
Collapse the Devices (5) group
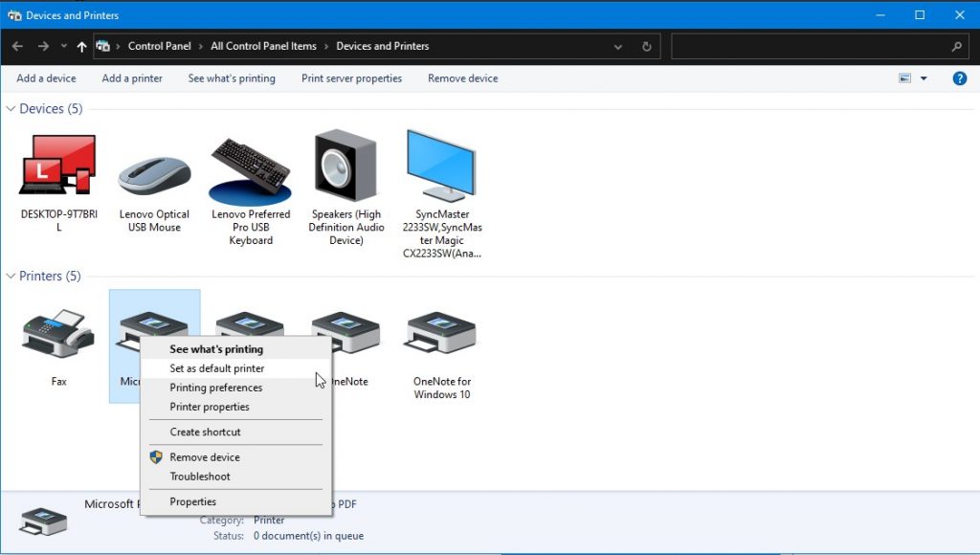[11, 109]
